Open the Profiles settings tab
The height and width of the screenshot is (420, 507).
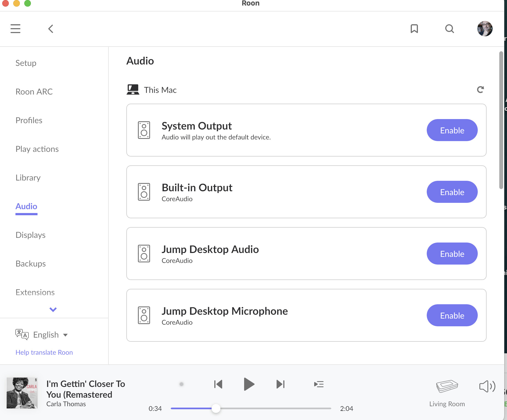[x=29, y=120]
